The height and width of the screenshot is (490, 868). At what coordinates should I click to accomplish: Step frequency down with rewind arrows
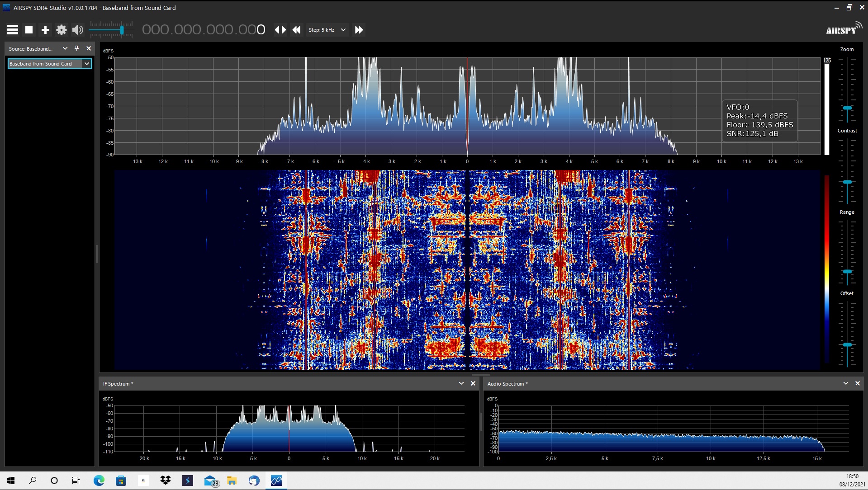[x=296, y=30]
